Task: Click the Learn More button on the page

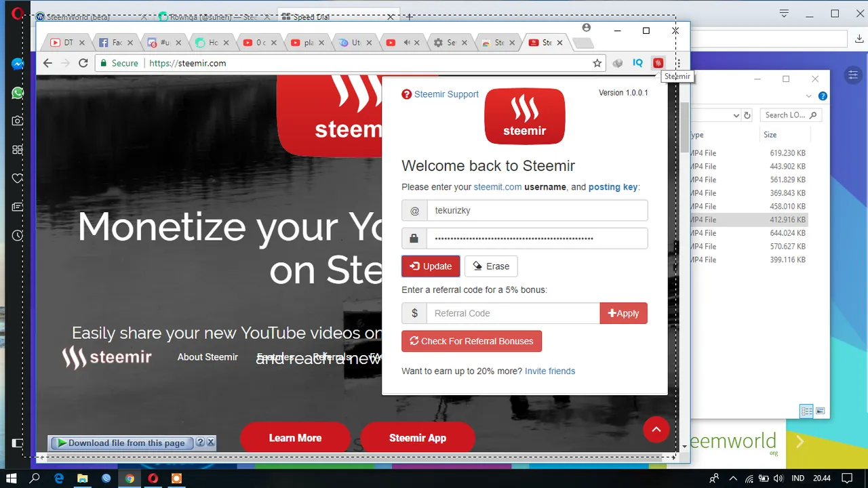Action: (295, 438)
